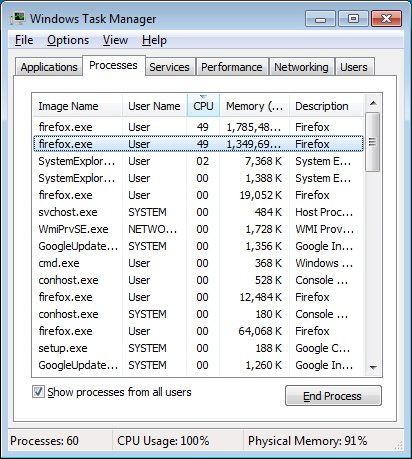Sort by Image Name column header
This screenshot has height=459, width=412.
tap(77, 106)
